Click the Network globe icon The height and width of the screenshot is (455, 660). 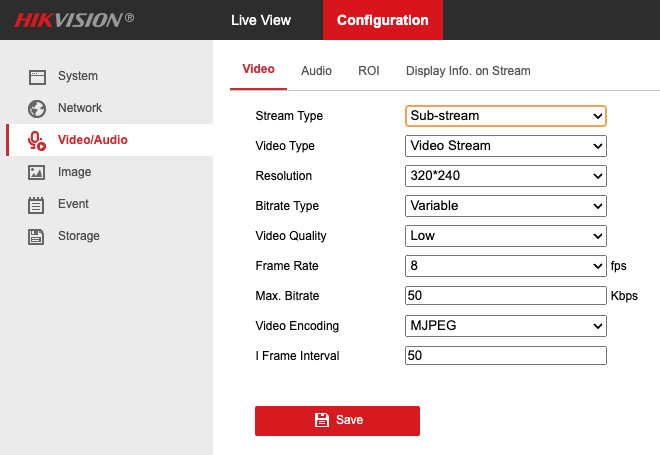pyautogui.click(x=37, y=109)
